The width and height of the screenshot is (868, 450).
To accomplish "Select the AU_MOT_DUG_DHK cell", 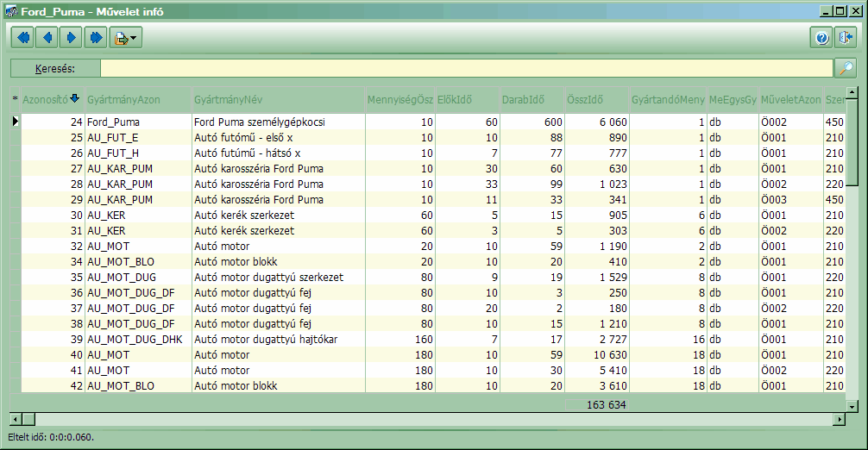I will click(138, 339).
